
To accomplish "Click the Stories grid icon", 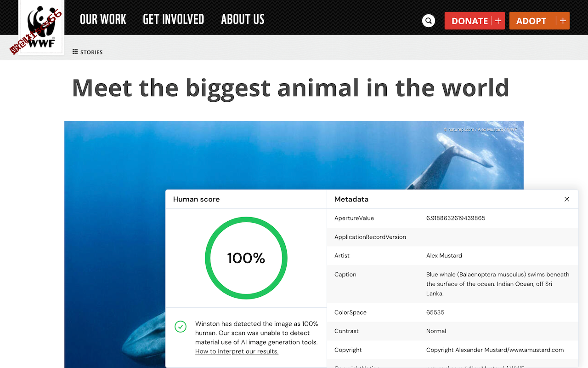I will click(75, 52).
